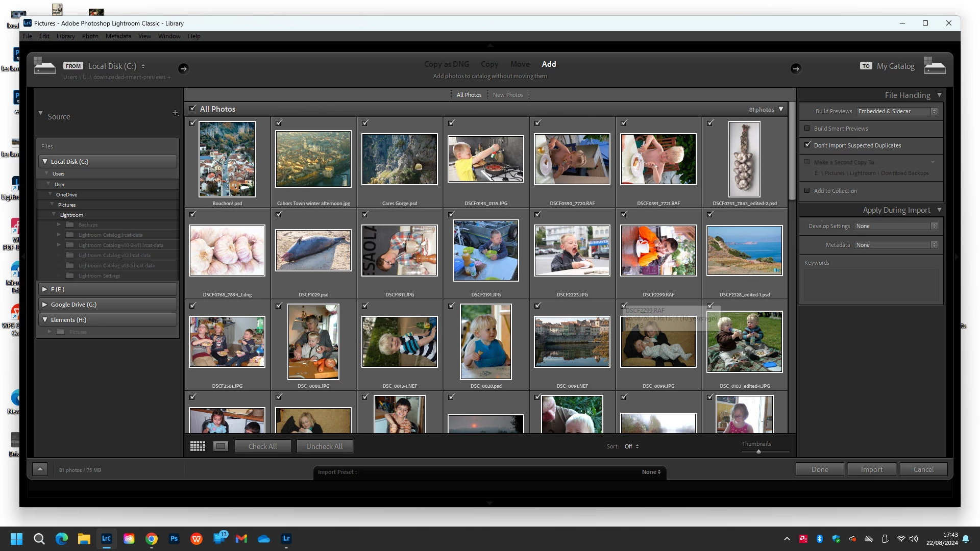This screenshot has height=551, width=980.
Task: Add a source with the plus icon
Action: [x=175, y=113]
